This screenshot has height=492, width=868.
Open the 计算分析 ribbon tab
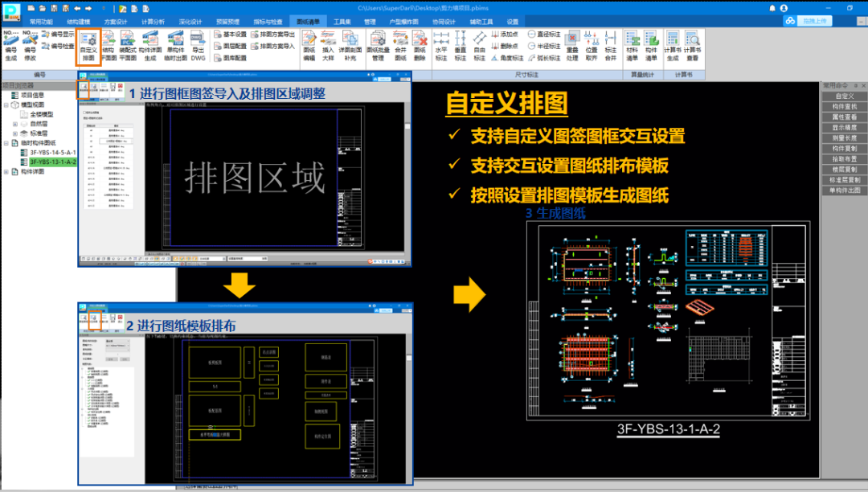point(153,22)
